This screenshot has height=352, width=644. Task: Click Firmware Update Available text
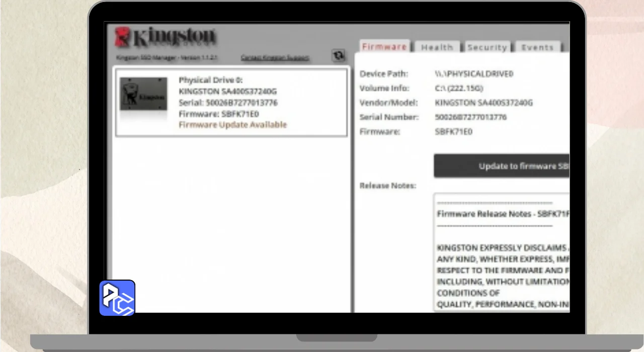coord(232,125)
